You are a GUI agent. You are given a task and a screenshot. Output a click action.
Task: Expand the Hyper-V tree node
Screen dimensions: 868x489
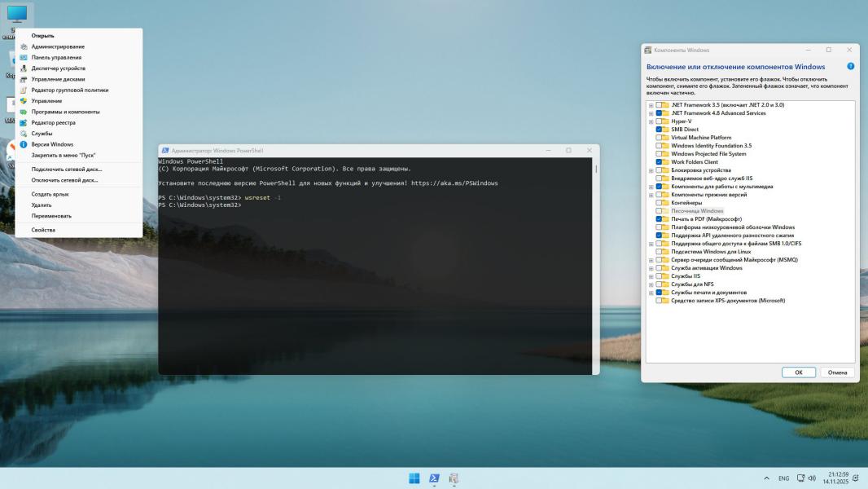651,121
